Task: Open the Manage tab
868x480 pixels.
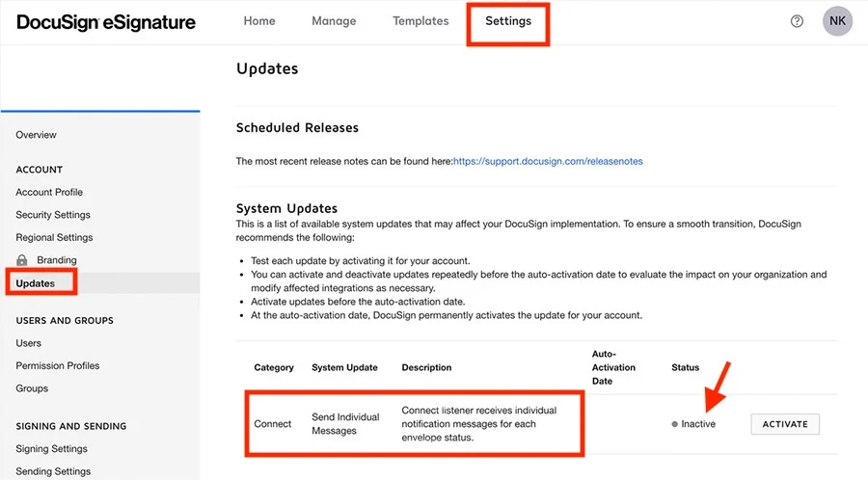Action: 334,21
